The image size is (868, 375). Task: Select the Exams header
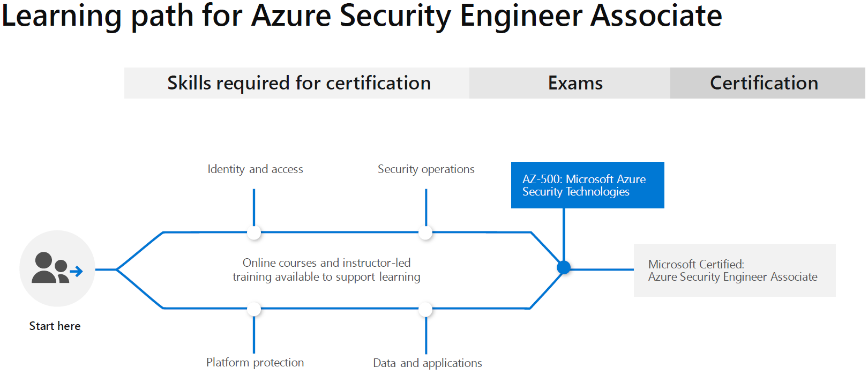coord(575,83)
